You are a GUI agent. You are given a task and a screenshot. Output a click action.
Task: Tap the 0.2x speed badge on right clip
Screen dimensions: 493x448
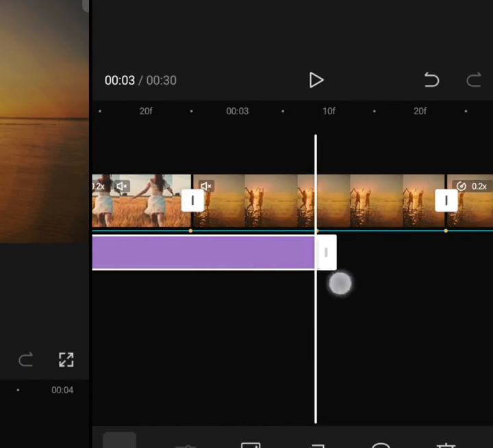coord(474,186)
